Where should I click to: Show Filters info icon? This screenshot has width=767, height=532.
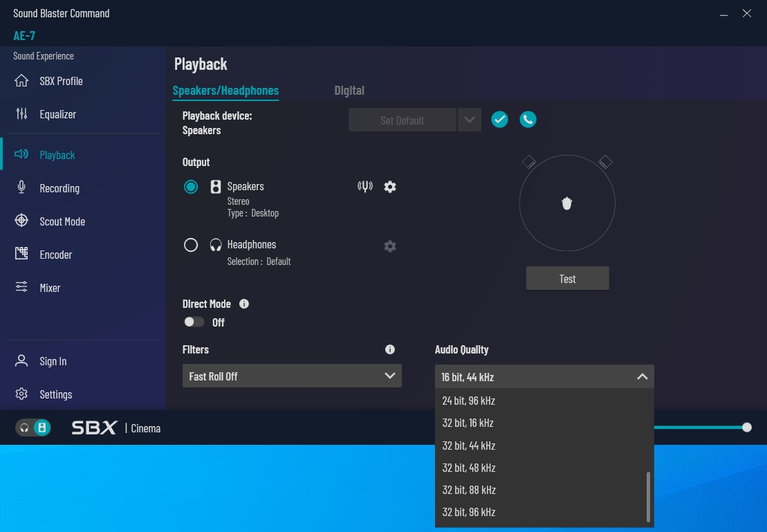click(390, 349)
